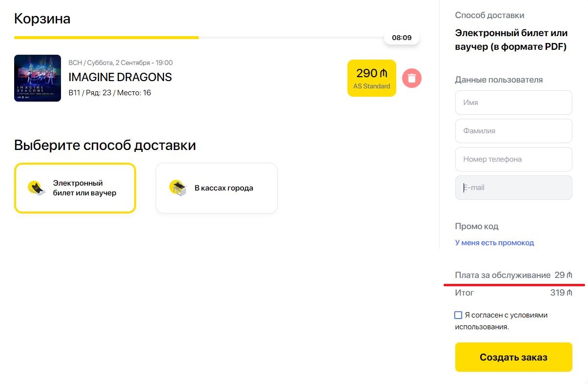588x384 pixels.
Task: Open the "У меня есть промокод" link
Action: 494,243
